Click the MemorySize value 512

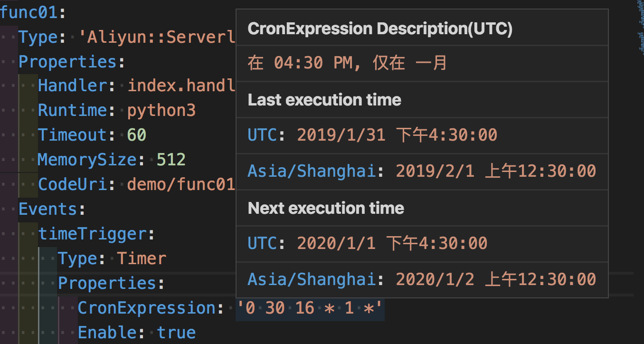click(171, 159)
